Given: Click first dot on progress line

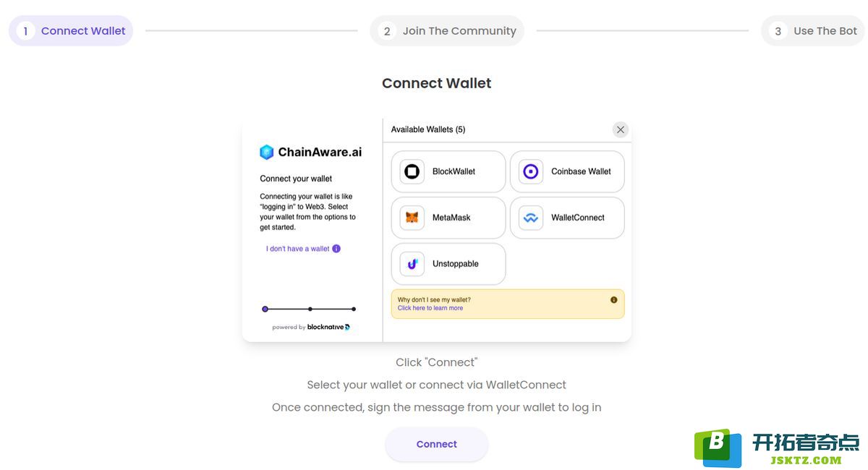Looking at the screenshot, I should coord(265,309).
